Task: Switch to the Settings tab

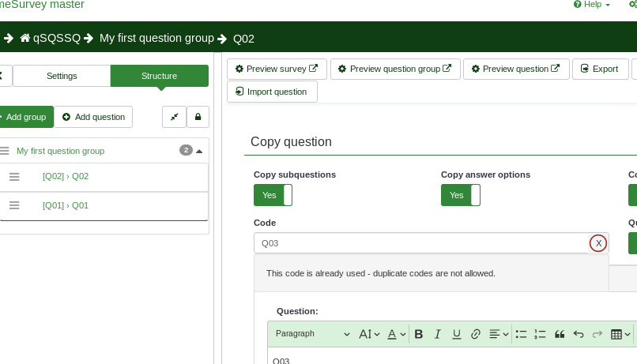Action: click(62, 76)
